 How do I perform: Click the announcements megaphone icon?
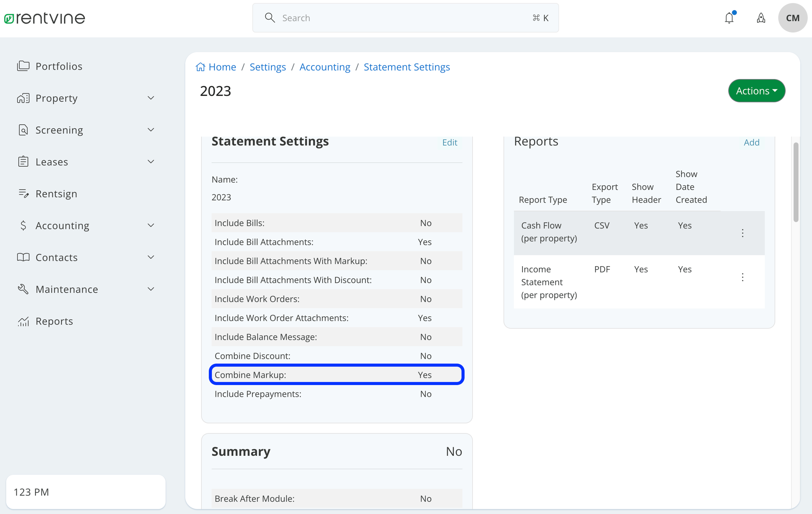point(761,18)
